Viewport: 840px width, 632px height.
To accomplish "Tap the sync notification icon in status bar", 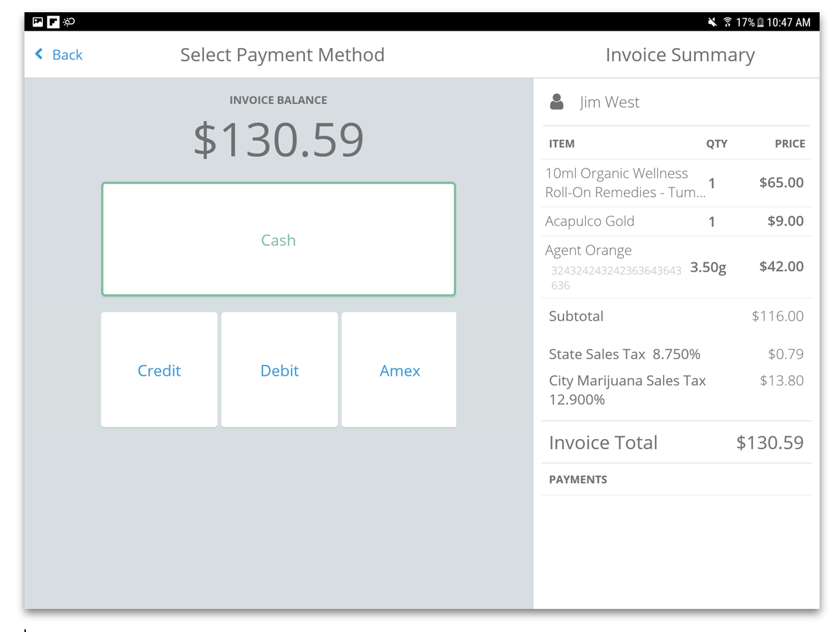I will click(69, 22).
